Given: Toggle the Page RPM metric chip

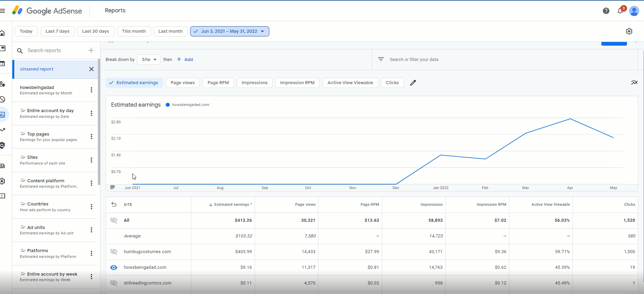Looking at the screenshot, I should 218,83.
